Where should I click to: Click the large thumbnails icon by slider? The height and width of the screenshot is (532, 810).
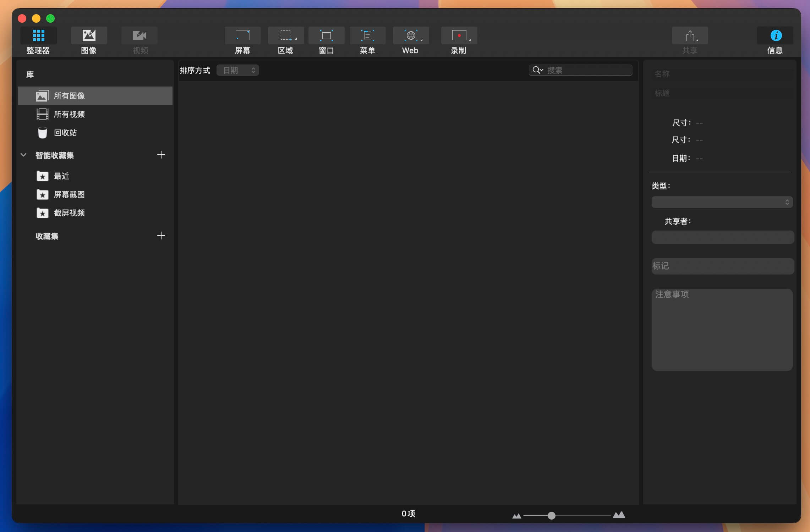619,515
